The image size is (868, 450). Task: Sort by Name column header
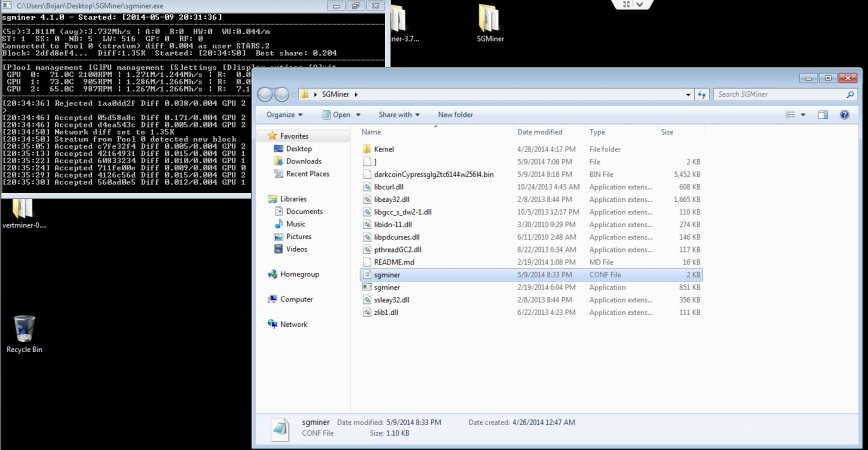pos(371,132)
